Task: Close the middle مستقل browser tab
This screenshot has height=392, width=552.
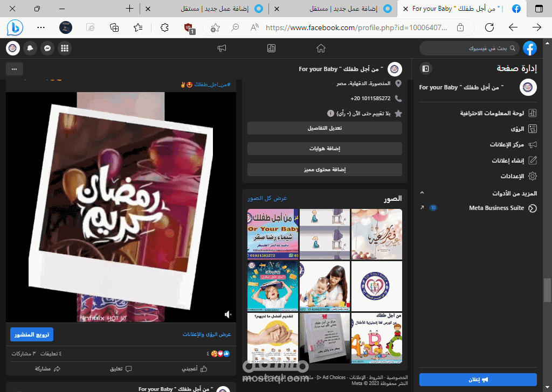Action: [277, 9]
